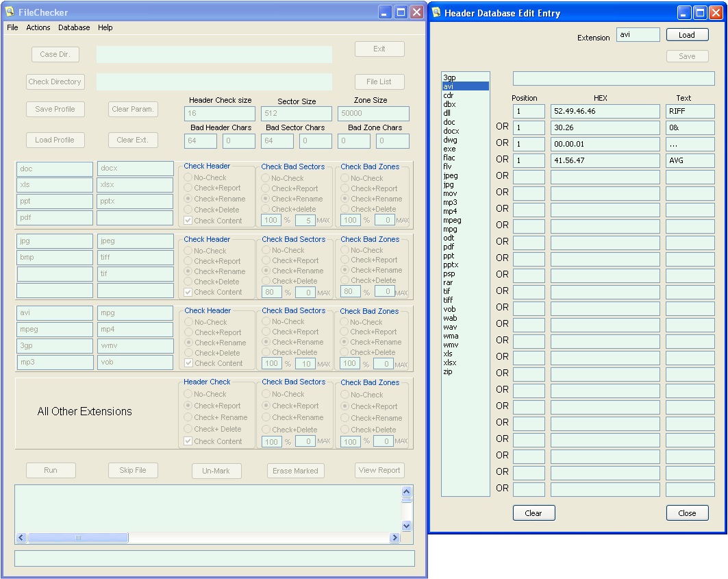
Task: Select zip in the extension list
Action: (465, 372)
